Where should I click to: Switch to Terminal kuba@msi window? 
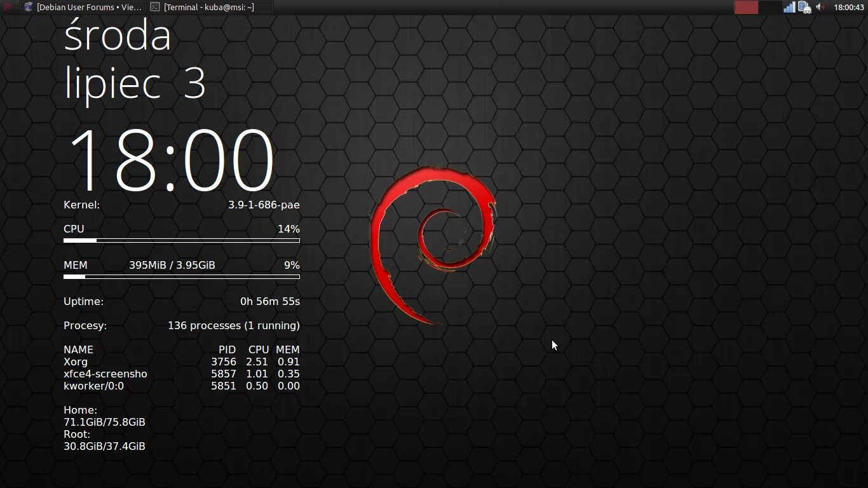click(210, 8)
